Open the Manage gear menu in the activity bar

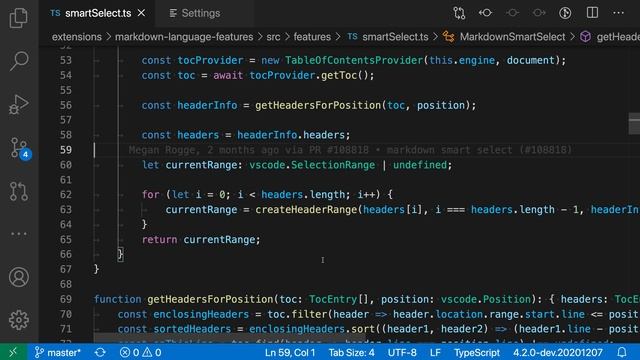point(19,320)
